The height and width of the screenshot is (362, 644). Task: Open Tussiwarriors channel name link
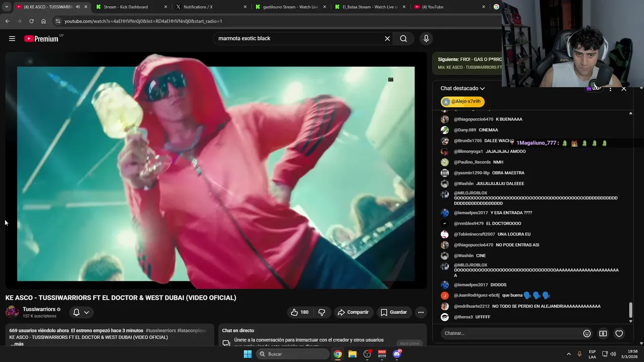pyautogui.click(x=39, y=309)
